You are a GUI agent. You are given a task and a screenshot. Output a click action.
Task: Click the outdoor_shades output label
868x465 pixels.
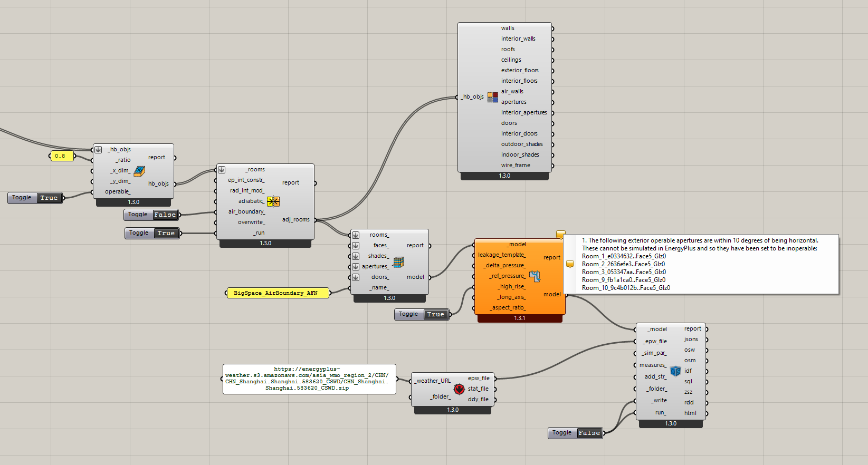pos(522,144)
